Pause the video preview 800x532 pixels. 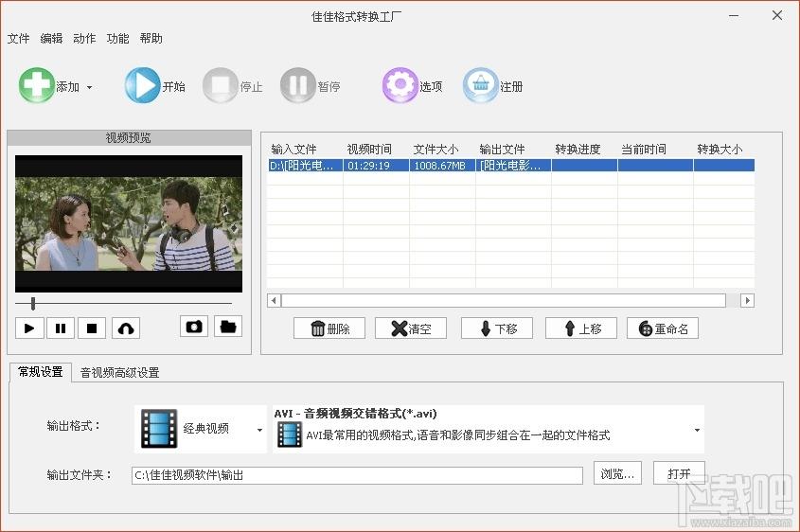[x=61, y=328]
